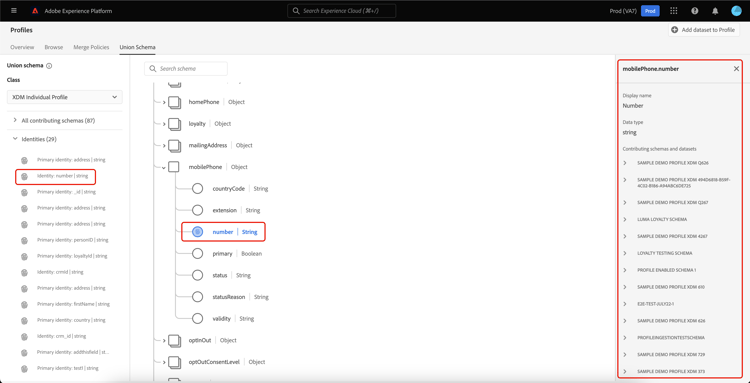Expand the PROFILE ENABLED SCHEMA 1 entry

(x=625, y=270)
